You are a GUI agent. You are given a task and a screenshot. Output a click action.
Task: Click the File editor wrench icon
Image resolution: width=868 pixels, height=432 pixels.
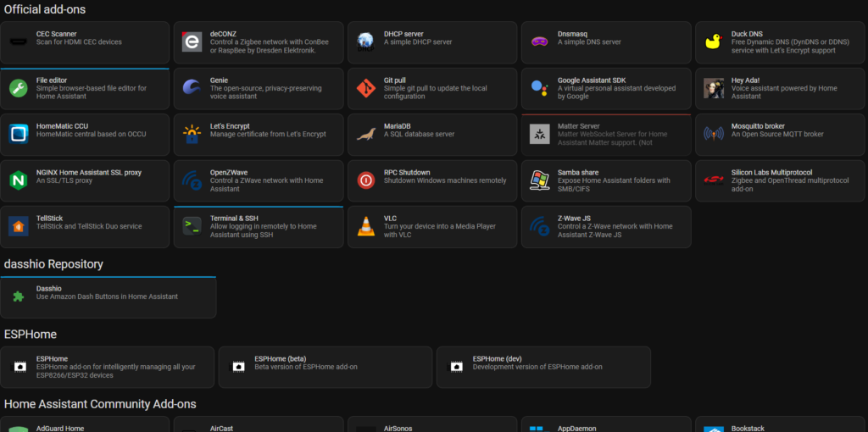coord(18,88)
